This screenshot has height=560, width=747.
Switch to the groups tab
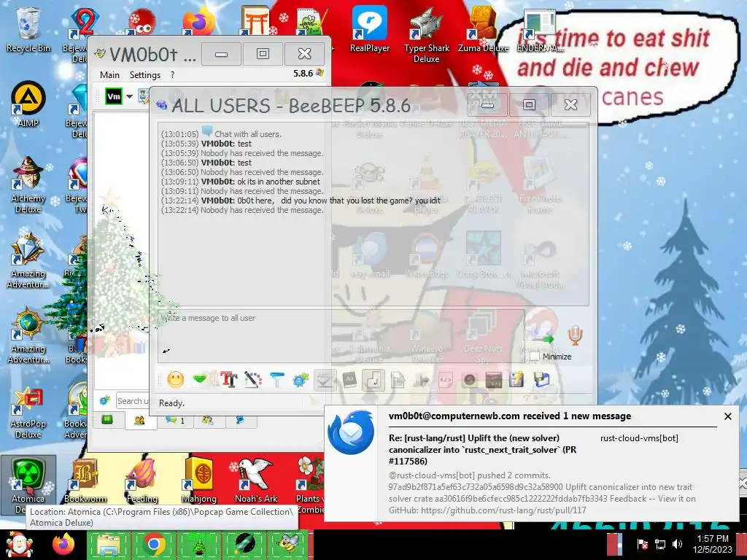point(208,420)
